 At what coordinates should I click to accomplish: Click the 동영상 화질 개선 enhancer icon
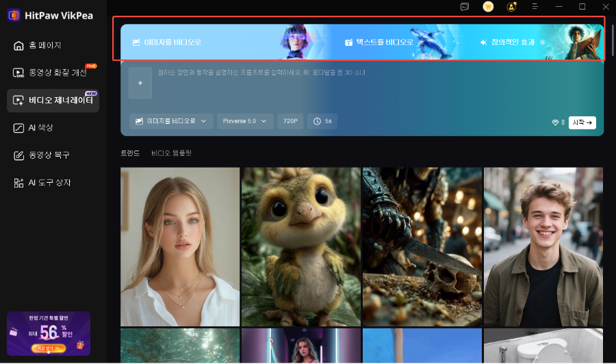[x=18, y=73]
